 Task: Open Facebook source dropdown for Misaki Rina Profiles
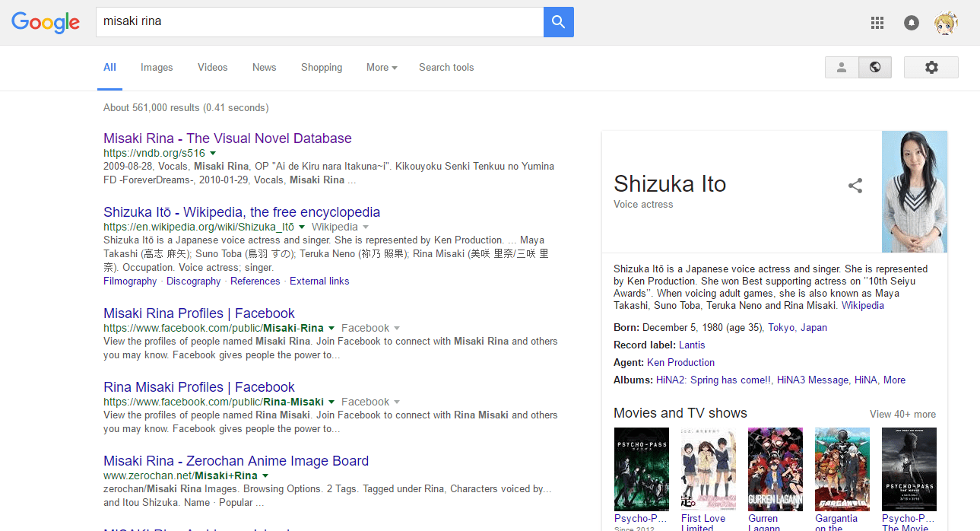(x=397, y=329)
